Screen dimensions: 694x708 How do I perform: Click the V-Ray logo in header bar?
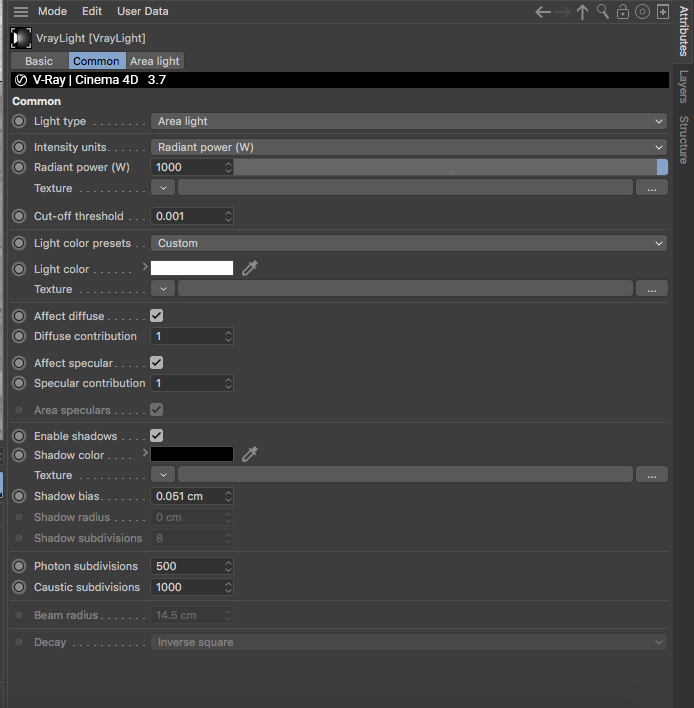coord(21,80)
